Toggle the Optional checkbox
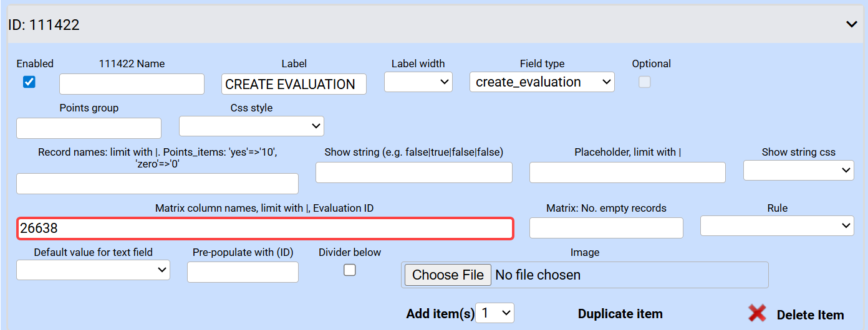Image resolution: width=868 pixels, height=330 pixels. pyautogui.click(x=645, y=82)
